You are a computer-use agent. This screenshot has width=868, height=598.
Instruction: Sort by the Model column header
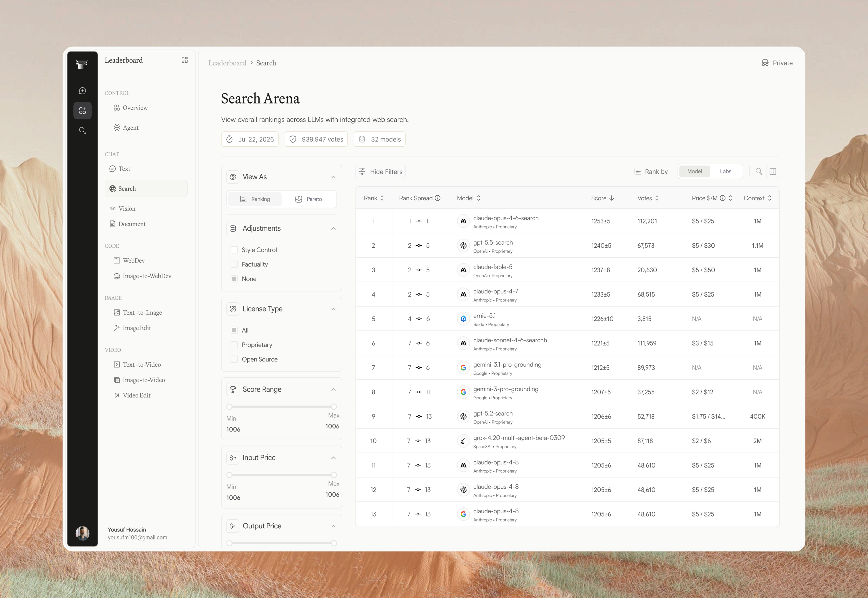469,198
